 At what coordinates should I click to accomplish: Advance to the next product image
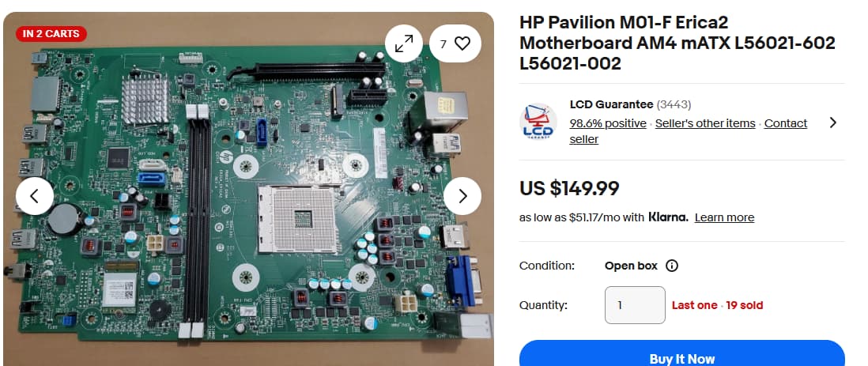[462, 196]
